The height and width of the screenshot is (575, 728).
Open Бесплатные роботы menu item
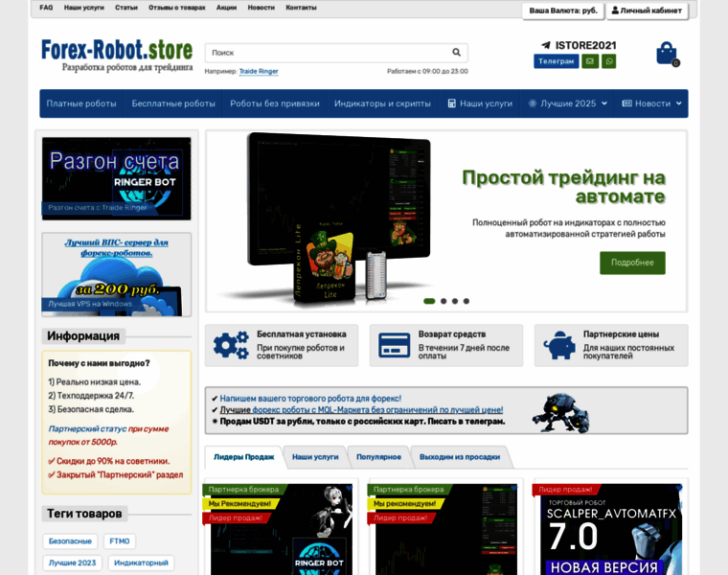(x=173, y=103)
